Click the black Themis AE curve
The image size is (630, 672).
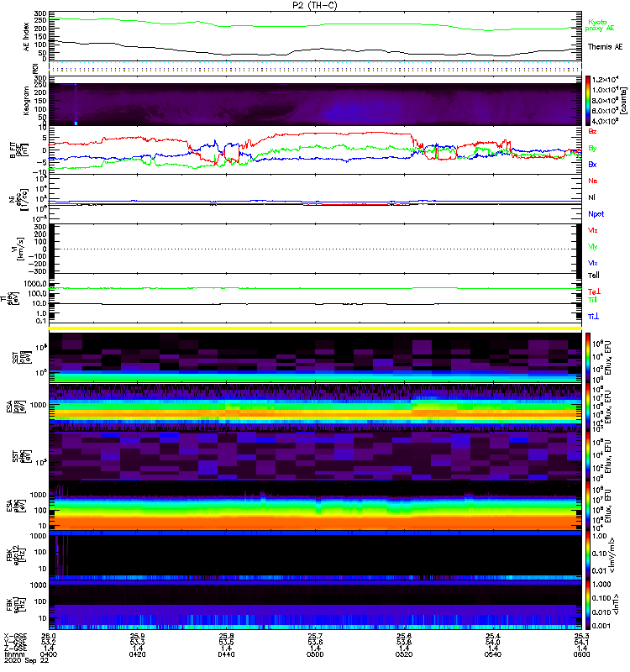pyautogui.click(x=315, y=50)
